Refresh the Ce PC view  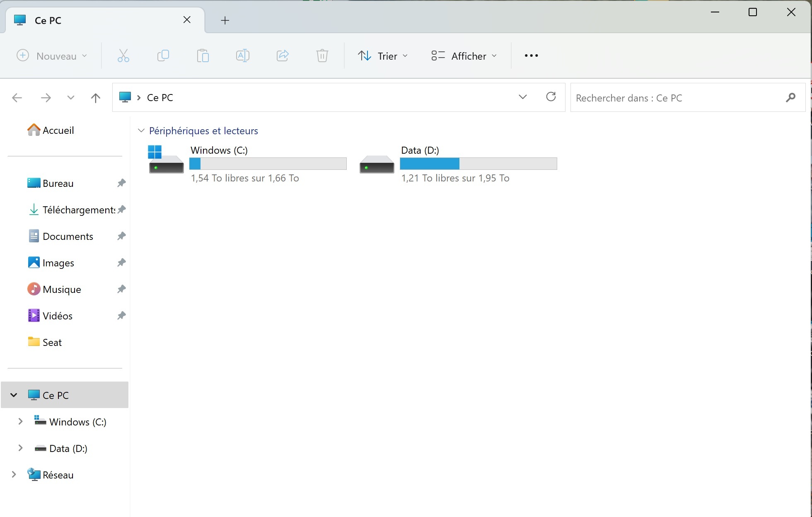pyautogui.click(x=551, y=97)
